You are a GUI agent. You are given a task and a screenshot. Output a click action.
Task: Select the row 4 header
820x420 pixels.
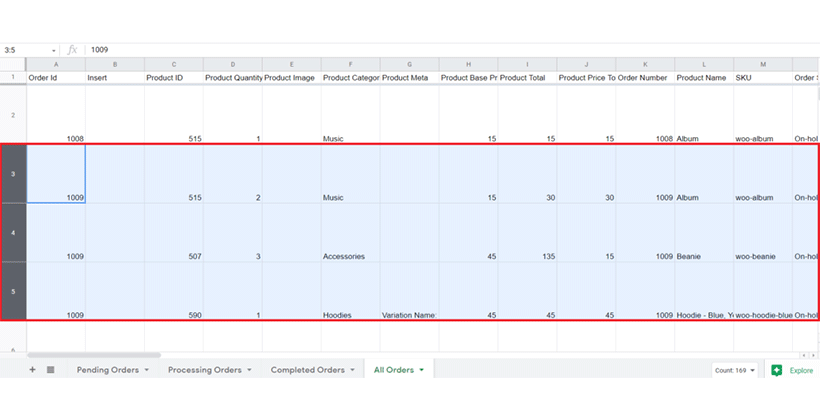[x=13, y=233]
